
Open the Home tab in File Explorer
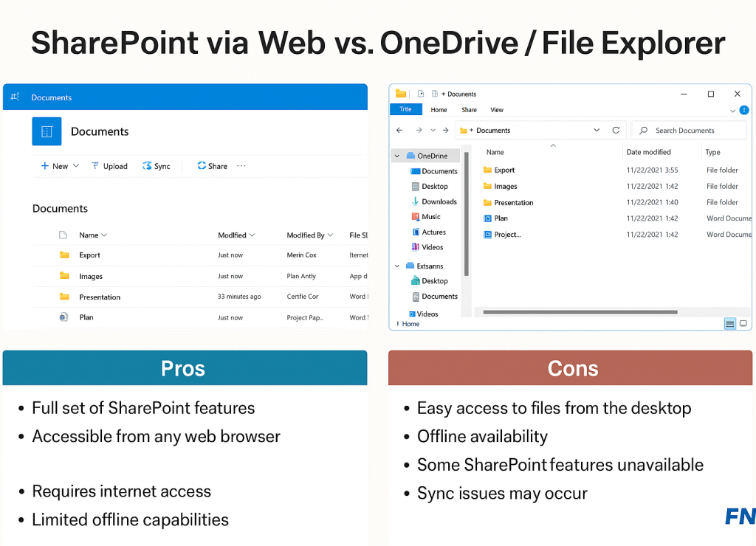coord(439,110)
